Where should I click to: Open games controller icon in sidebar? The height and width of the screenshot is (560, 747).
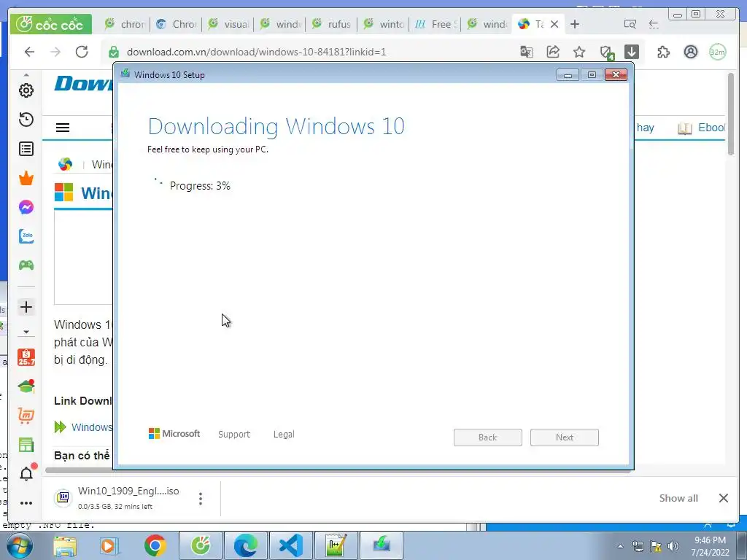click(x=26, y=265)
